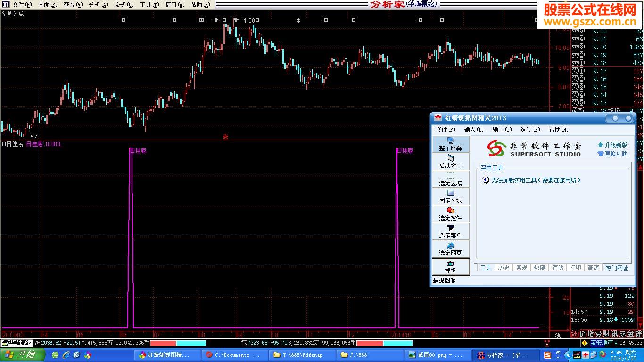Open 选项 menu in 红蜻蜓抓图精灵 window

(x=530, y=130)
